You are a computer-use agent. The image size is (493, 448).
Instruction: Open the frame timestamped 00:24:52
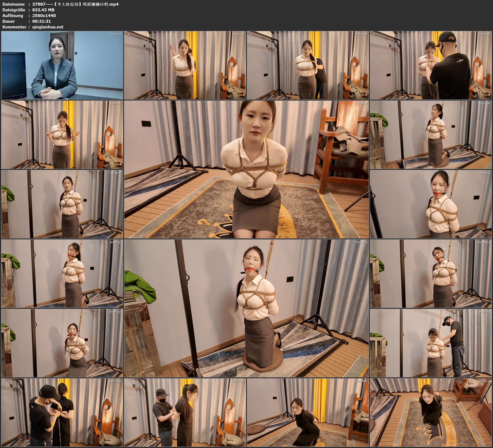pos(62,412)
